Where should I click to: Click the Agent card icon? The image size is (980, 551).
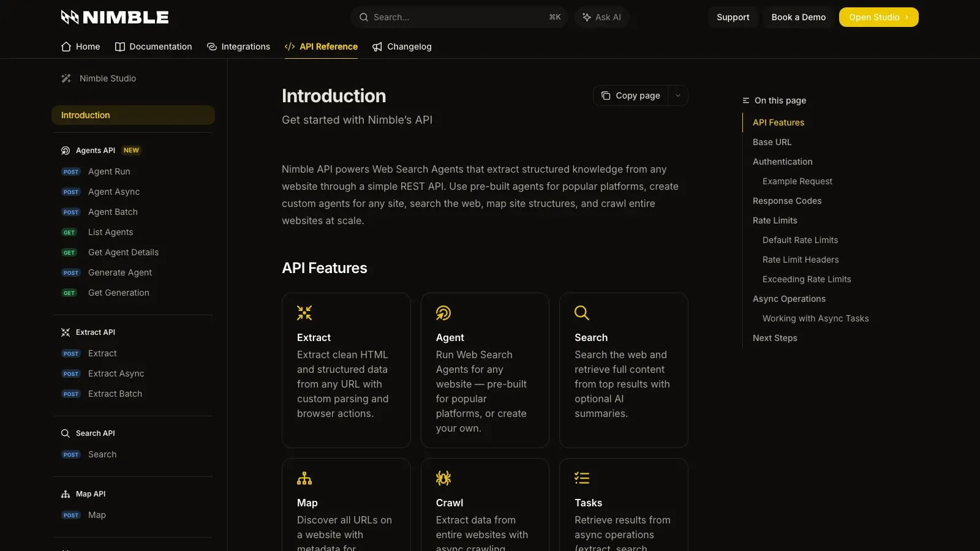tap(443, 313)
